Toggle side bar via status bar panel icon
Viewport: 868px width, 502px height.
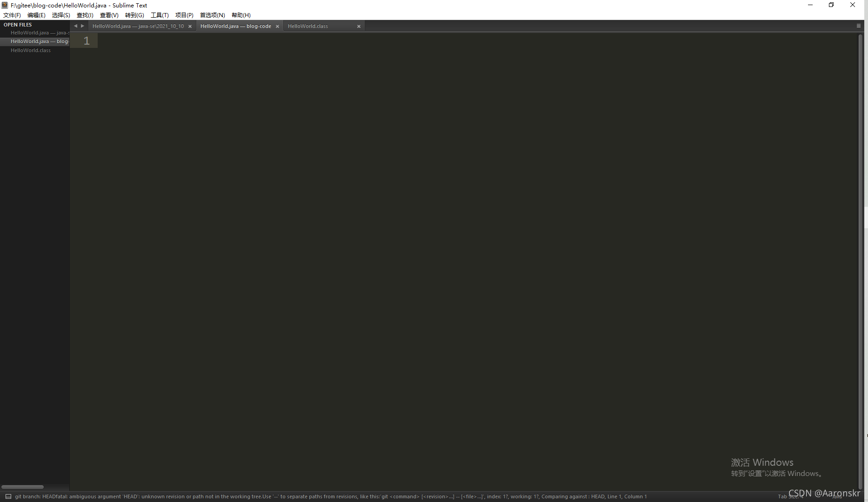pos(8,496)
